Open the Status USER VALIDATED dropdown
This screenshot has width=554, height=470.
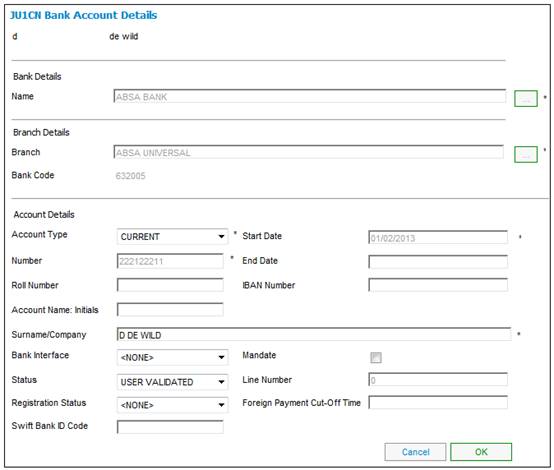172,382
